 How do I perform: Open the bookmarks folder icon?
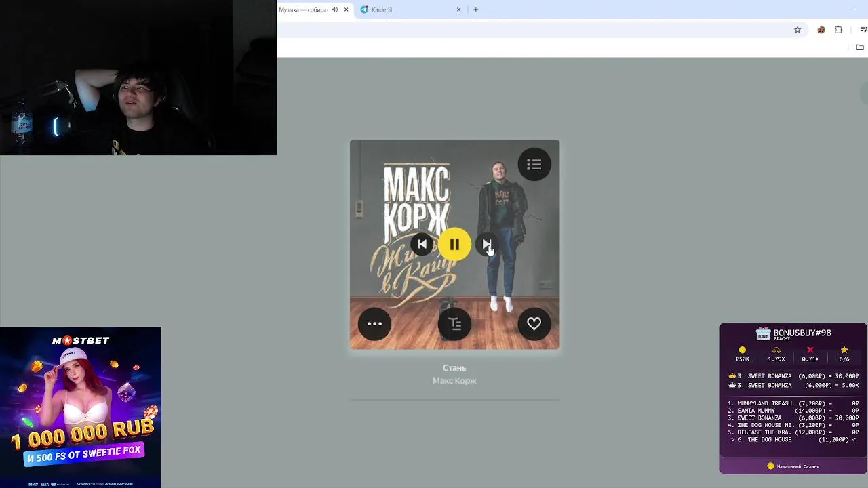860,47
